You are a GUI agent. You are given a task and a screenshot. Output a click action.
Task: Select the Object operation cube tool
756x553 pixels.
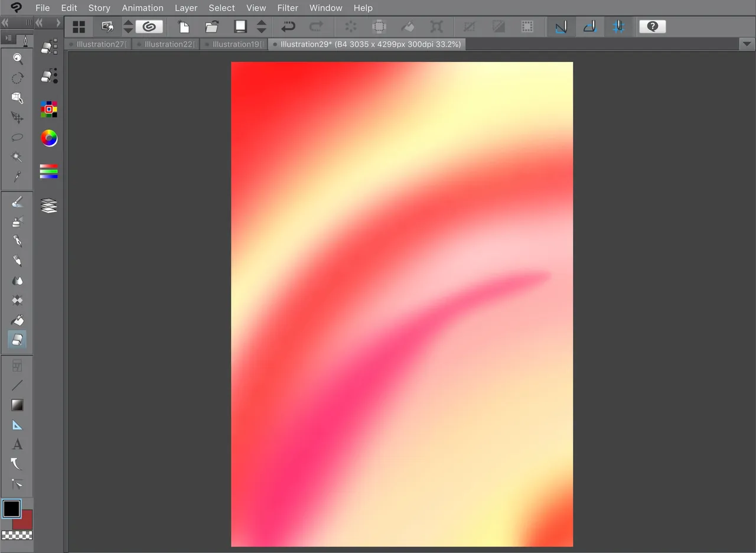[x=18, y=98]
